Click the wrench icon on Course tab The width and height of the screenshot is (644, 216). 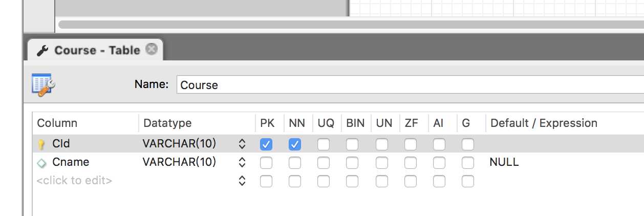43,50
